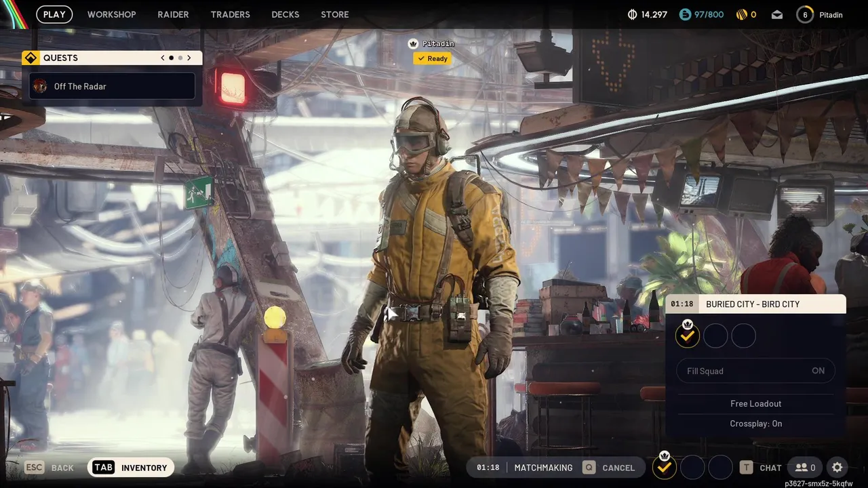Open the Off The Radar quest
This screenshot has height=488, width=868.
click(x=112, y=86)
